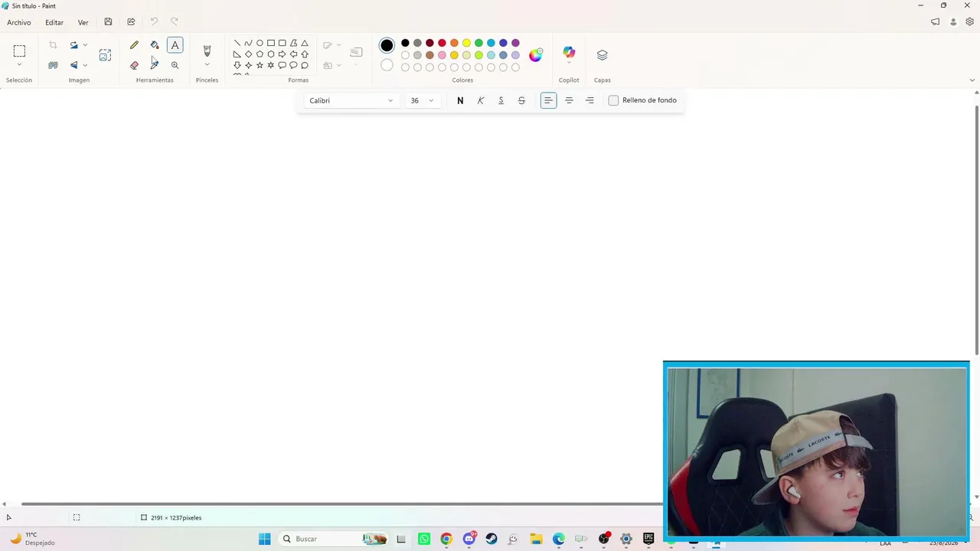The height and width of the screenshot is (551, 980).
Task: Align text to the right
Action: (590, 100)
